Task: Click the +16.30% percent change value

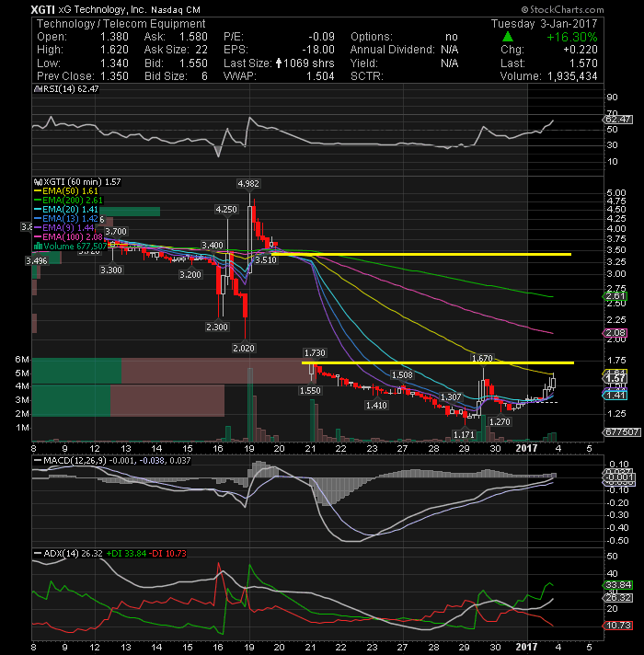Action: coord(571,37)
